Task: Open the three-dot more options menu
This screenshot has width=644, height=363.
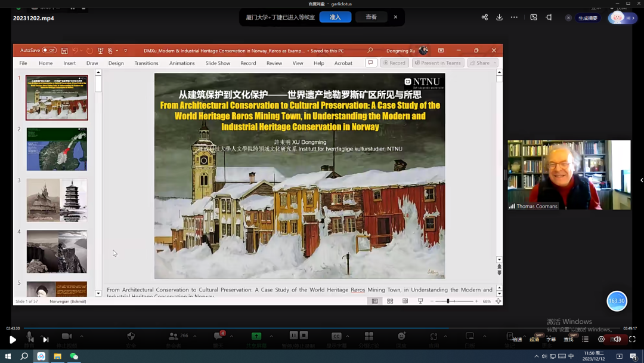Action: click(x=514, y=17)
